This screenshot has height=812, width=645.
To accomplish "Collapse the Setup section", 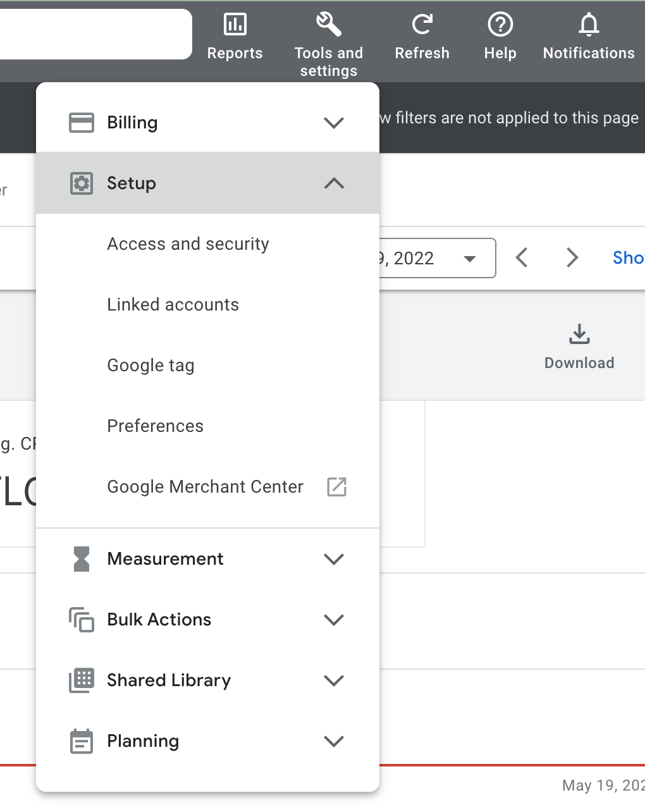I will coord(333,183).
